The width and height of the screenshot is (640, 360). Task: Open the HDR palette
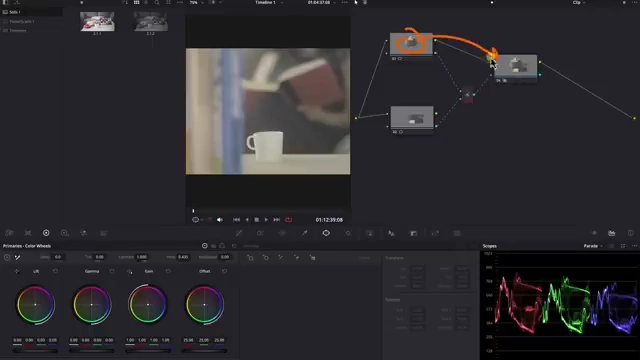click(64, 233)
